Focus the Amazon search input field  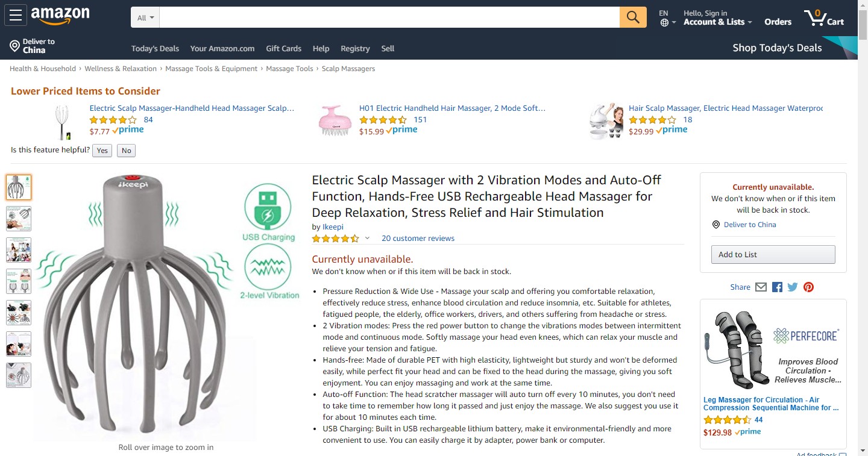tap(389, 17)
